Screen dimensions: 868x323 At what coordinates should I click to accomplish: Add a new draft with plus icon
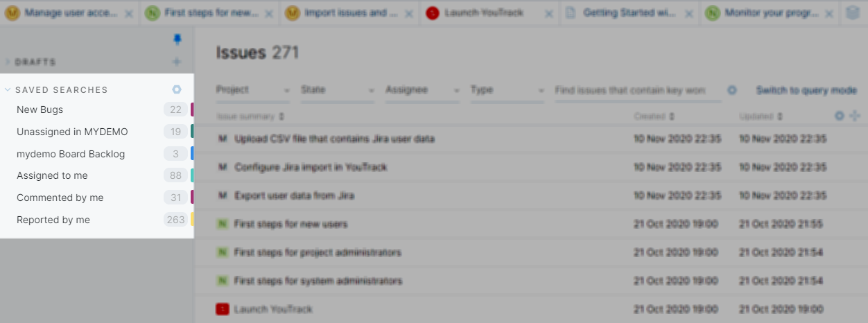coord(177,62)
